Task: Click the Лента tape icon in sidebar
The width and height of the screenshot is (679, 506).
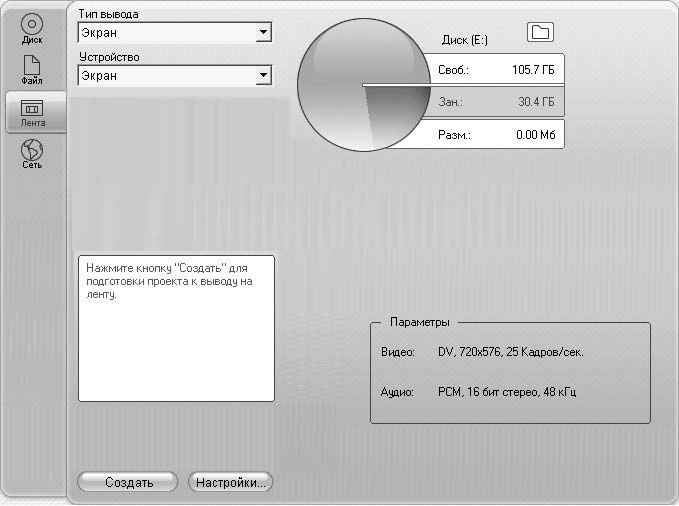Action: (x=32, y=111)
